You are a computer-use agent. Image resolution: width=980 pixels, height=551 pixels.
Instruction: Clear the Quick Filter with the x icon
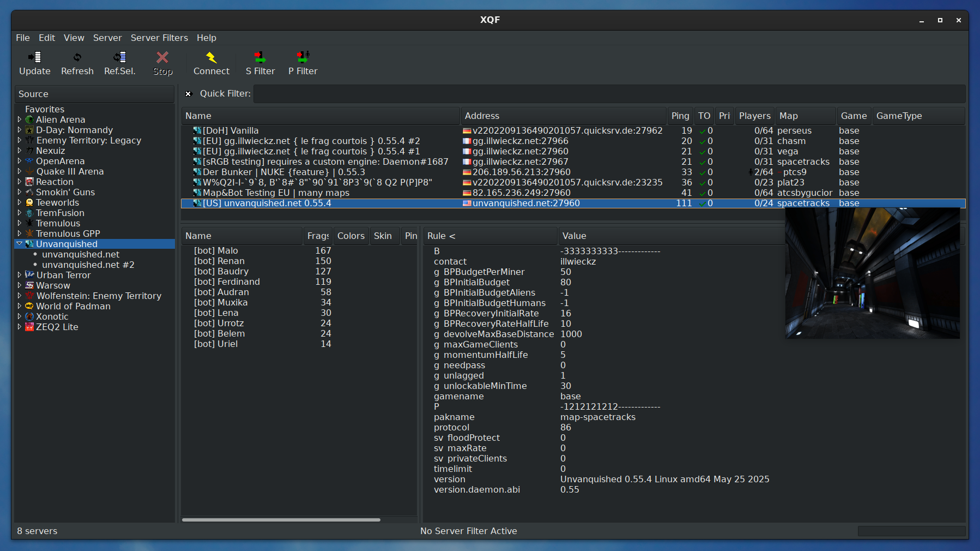[x=189, y=94]
